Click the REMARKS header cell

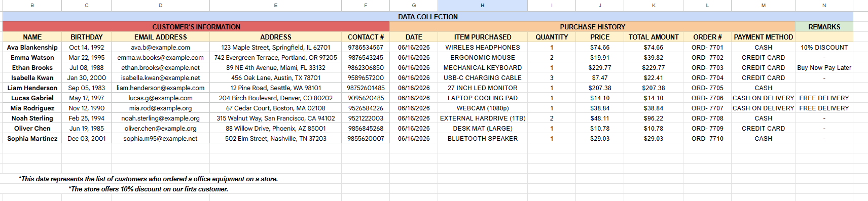[824, 27]
